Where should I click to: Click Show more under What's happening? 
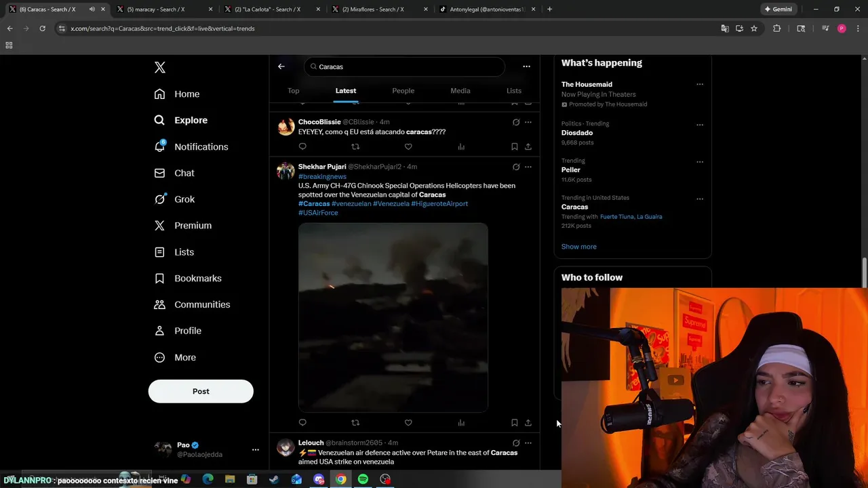(x=579, y=247)
